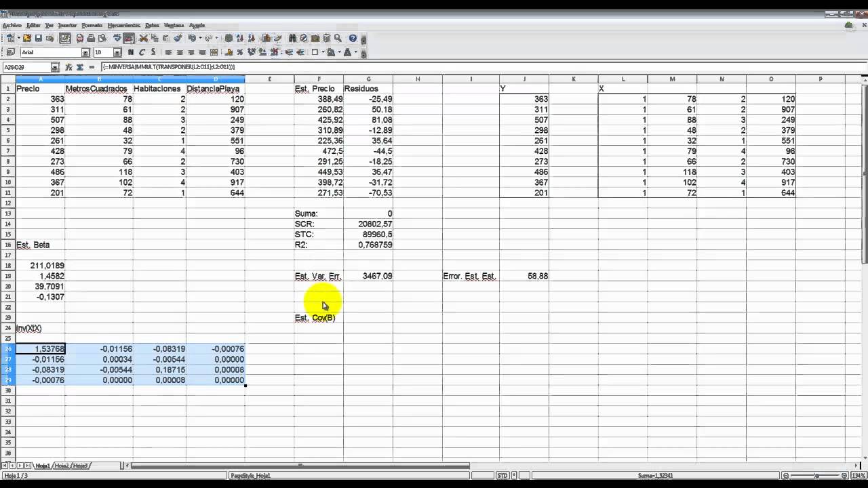Click the Sum sigma icon
Viewport: 868px width, 488px height.
79,67
